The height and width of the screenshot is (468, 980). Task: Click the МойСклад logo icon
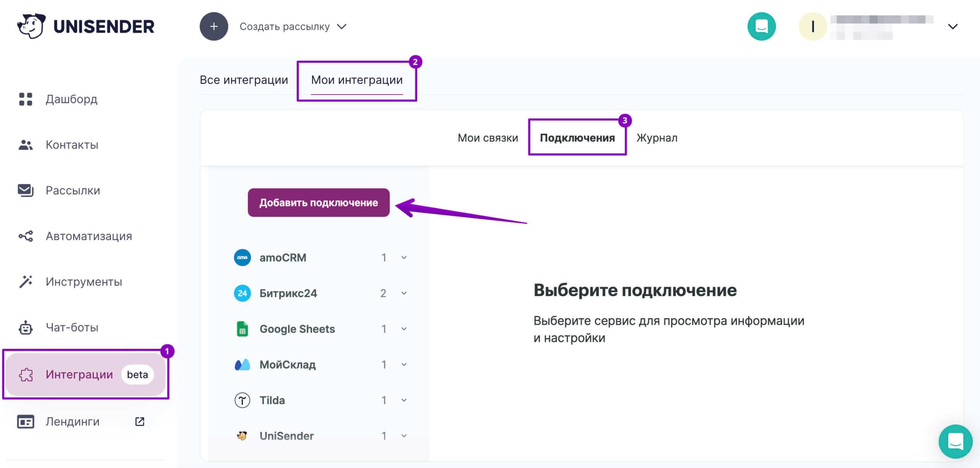coord(242,365)
